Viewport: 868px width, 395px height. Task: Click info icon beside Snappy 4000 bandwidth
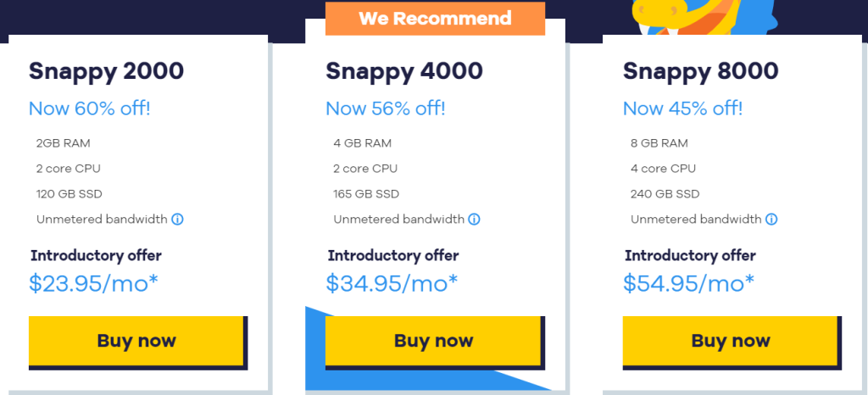pos(475,220)
